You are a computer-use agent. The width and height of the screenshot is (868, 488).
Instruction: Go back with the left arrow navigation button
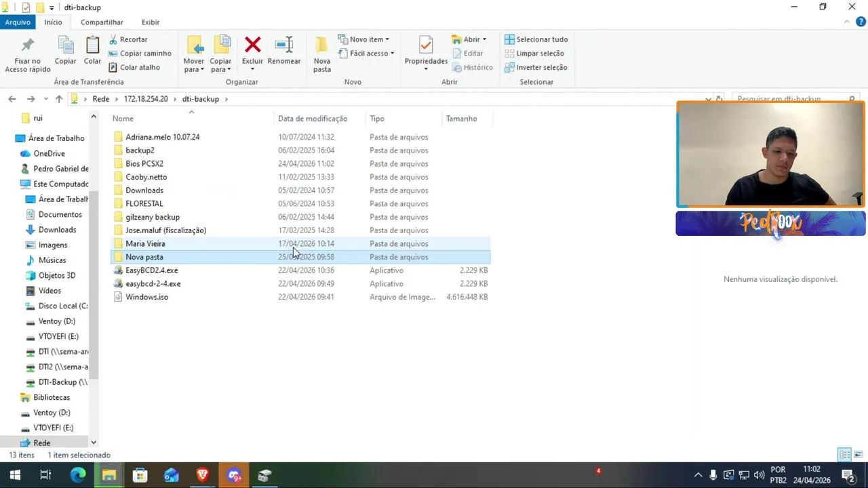pyautogui.click(x=12, y=99)
